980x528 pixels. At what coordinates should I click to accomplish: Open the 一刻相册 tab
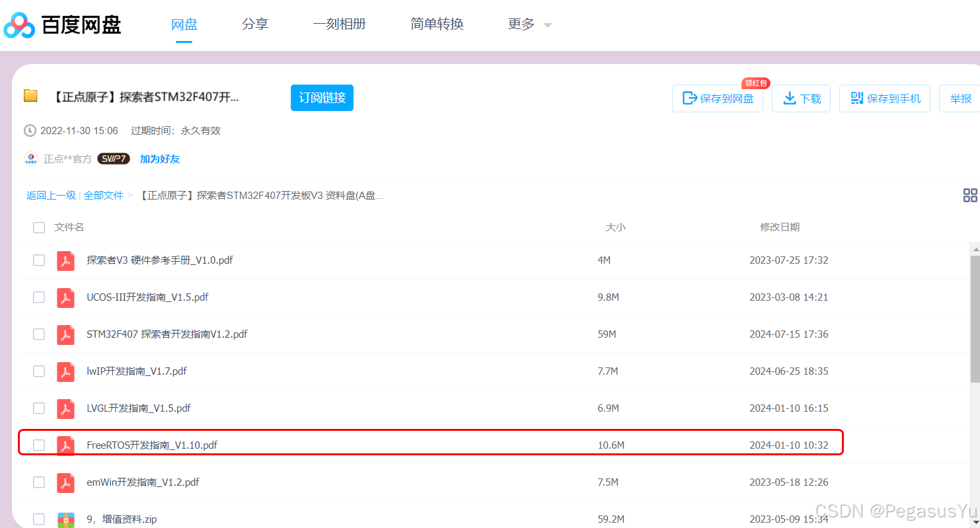[339, 24]
